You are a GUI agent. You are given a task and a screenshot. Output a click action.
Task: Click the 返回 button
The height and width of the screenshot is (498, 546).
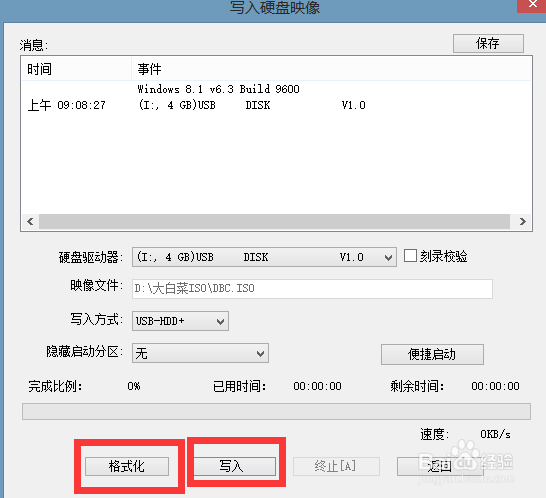(440, 466)
